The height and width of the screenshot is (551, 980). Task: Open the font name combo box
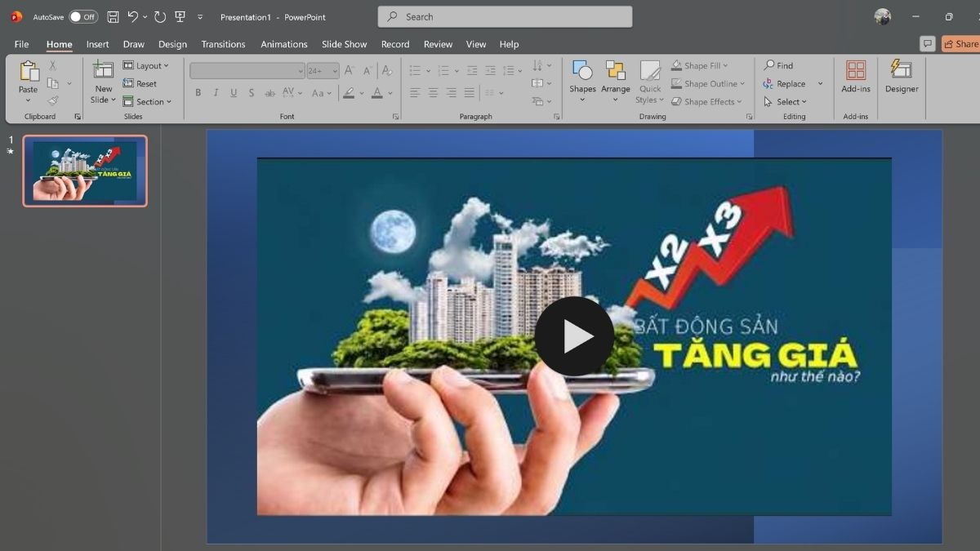point(247,71)
